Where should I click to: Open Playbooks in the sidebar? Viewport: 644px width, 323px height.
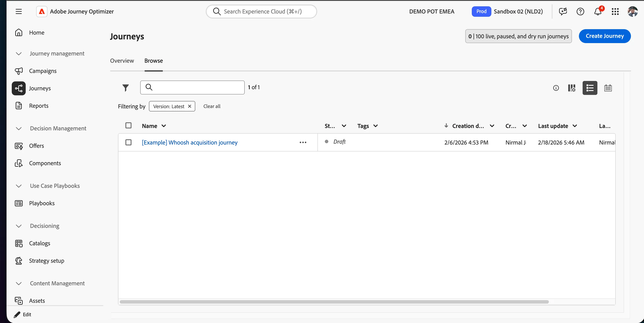42,203
